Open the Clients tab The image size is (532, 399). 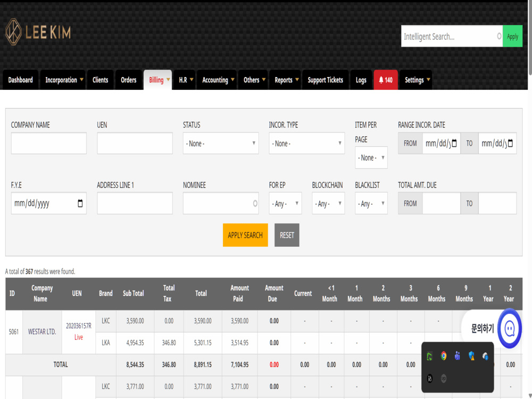[x=100, y=80]
